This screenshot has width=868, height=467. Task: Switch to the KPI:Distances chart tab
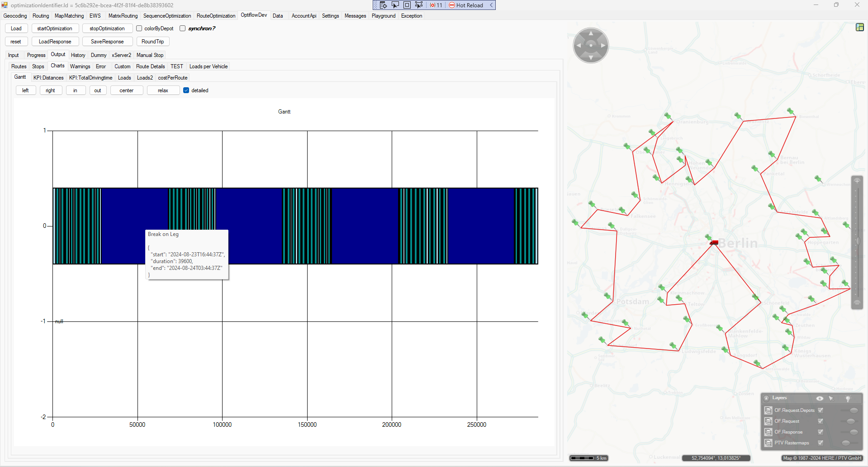pos(48,78)
